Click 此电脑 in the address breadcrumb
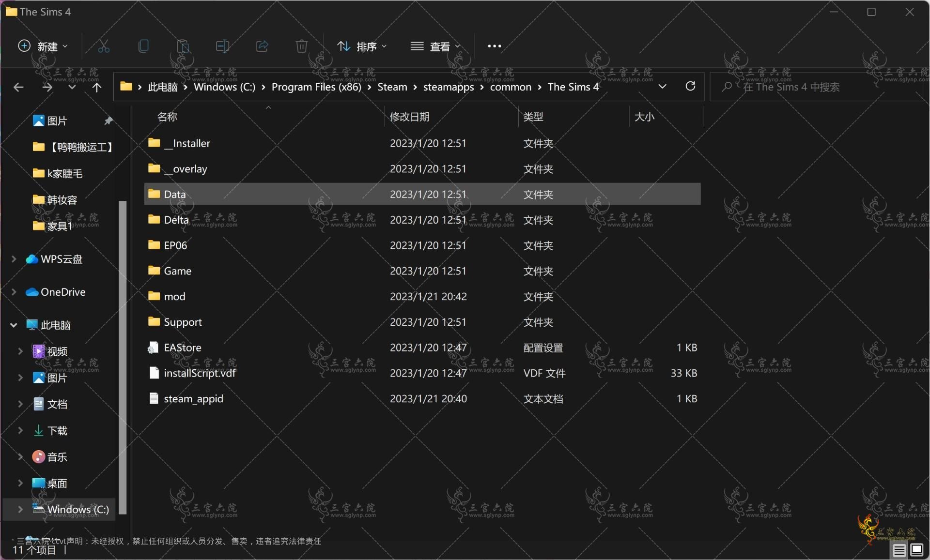 (163, 87)
